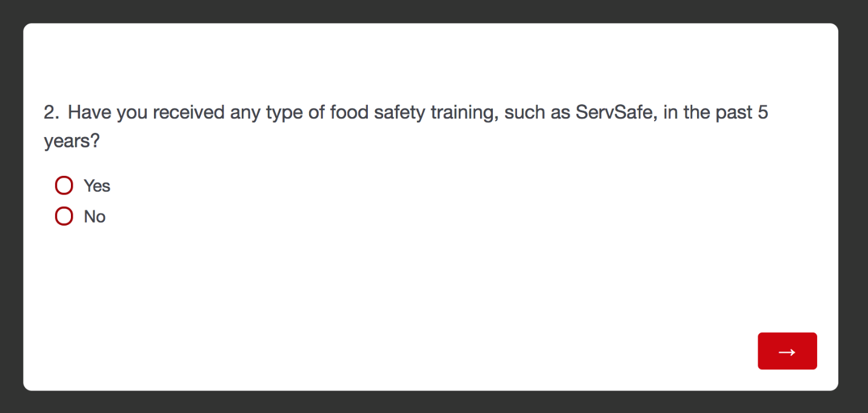Click the "No" answer label text

95,217
